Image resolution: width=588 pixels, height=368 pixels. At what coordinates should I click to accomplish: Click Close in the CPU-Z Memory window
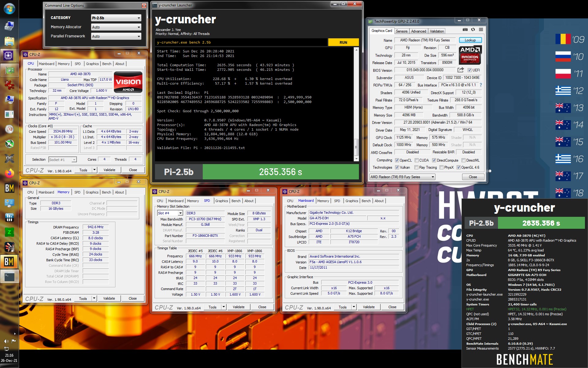point(133,298)
